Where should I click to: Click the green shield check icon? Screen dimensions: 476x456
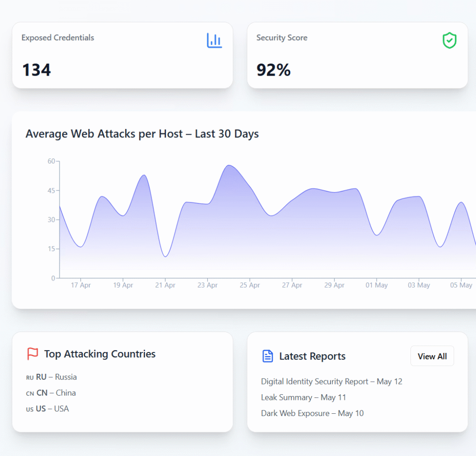[x=449, y=40]
